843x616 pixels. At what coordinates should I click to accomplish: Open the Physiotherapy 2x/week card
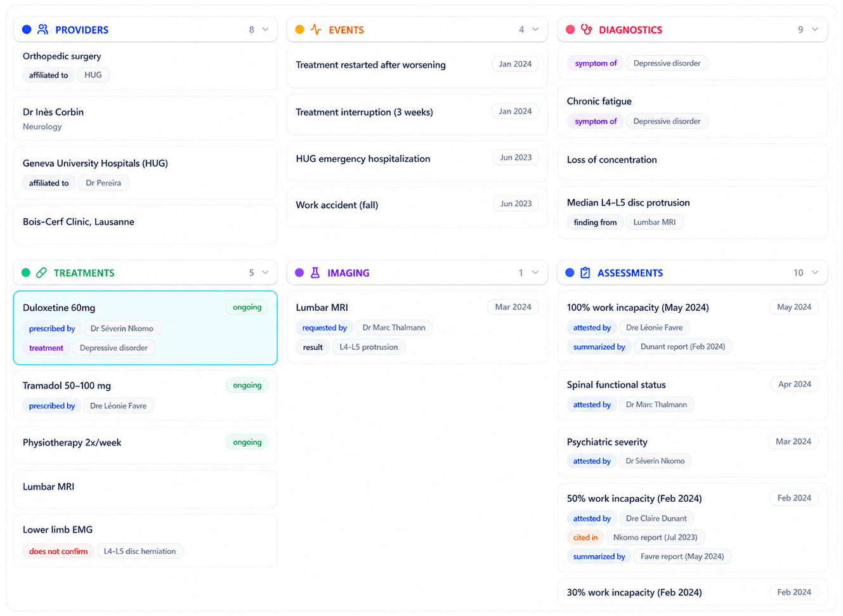coord(145,445)
